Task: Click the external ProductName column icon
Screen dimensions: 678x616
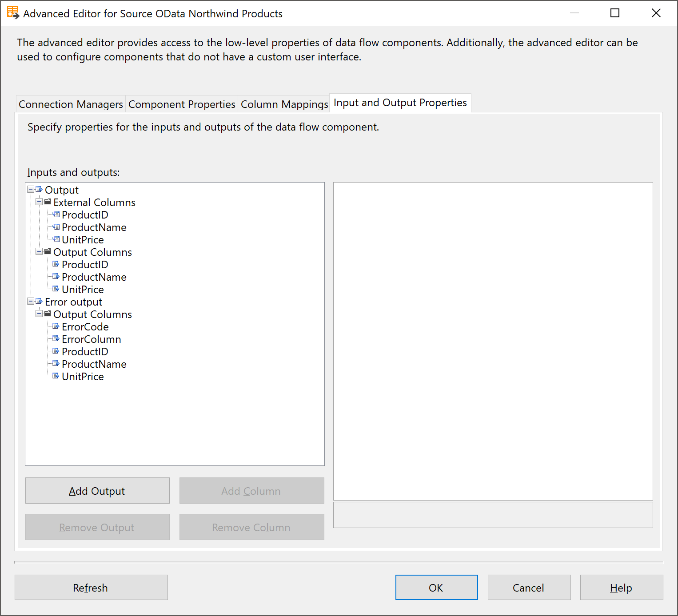Action: point(56,227)
